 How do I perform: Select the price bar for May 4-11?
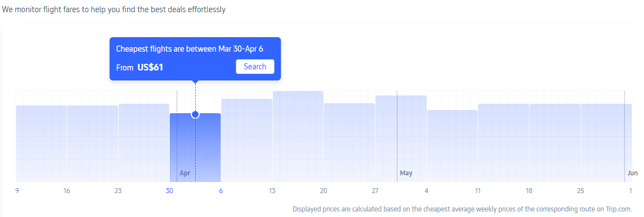click(452, 146)
